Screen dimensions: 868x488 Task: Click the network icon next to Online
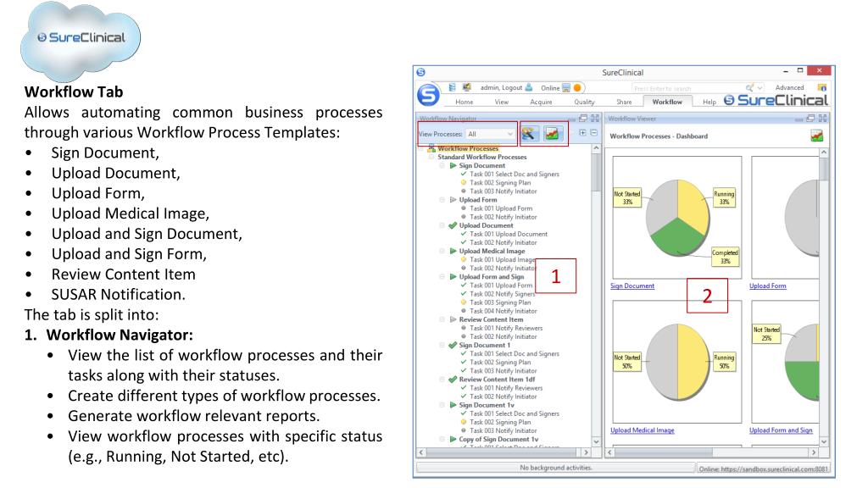point(565,87)
